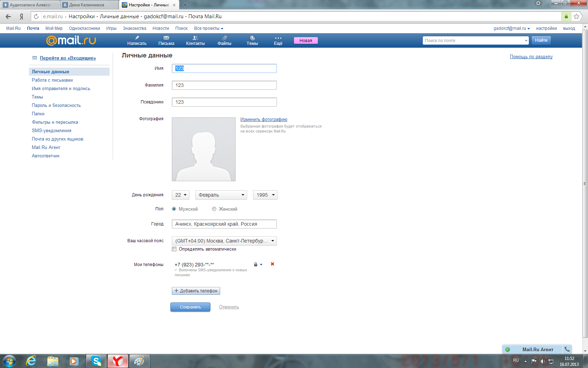The image size is (588, 368).
Task: Open Темы in the toolbar
Action: (252, 40)
